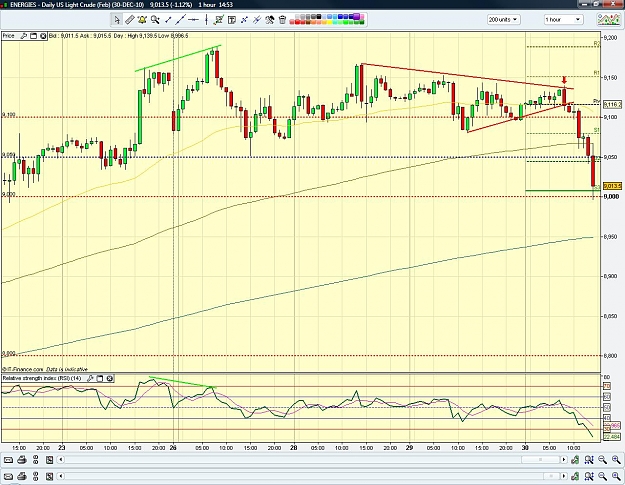This screenshot has width=625, height=485.
Task: Click the save snapshot icon in lowest toolbar
Action: 49,476
